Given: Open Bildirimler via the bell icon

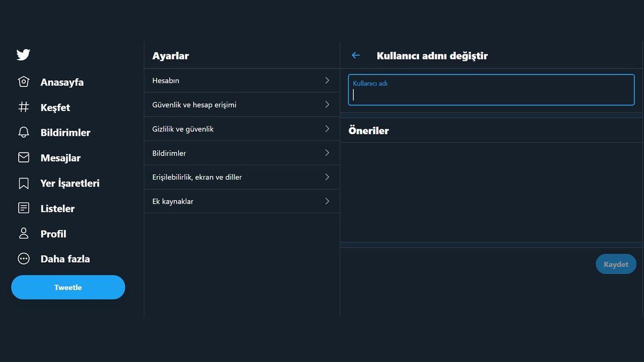Looking at the screenshot, I should [x=24, y=132].
